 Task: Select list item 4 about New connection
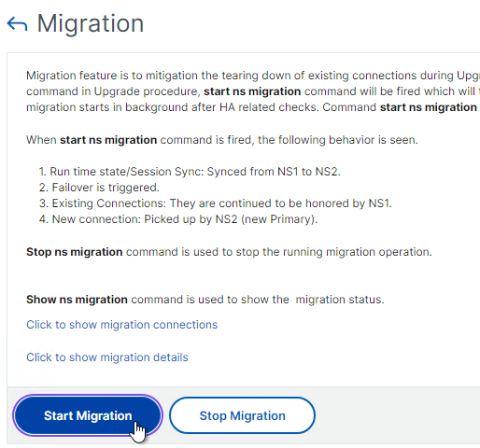pos(178,219)
